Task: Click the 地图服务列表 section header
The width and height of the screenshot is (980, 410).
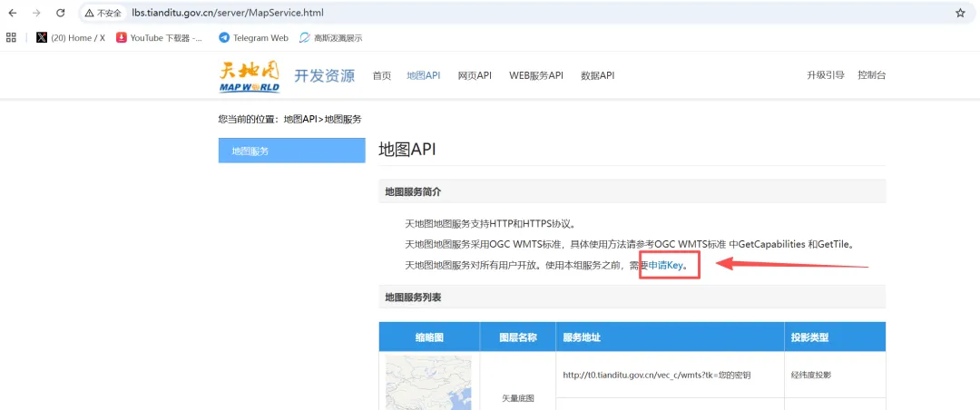Action: point(632,298)
